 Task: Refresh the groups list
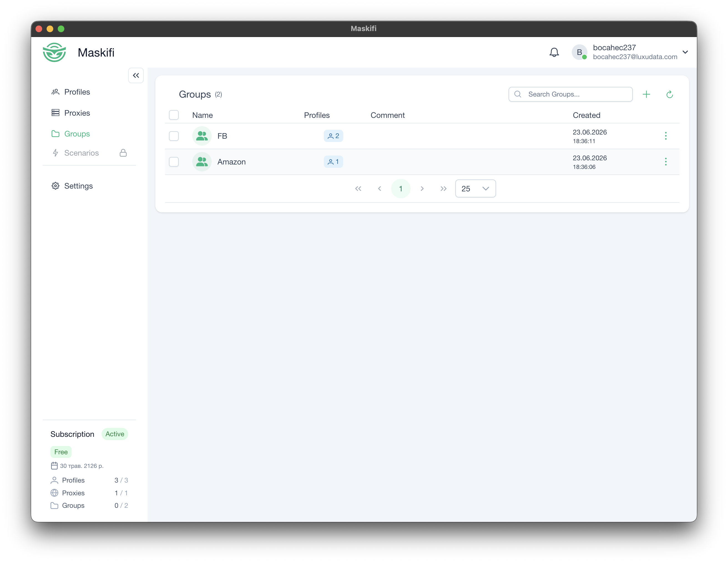[x=670, y=94]
